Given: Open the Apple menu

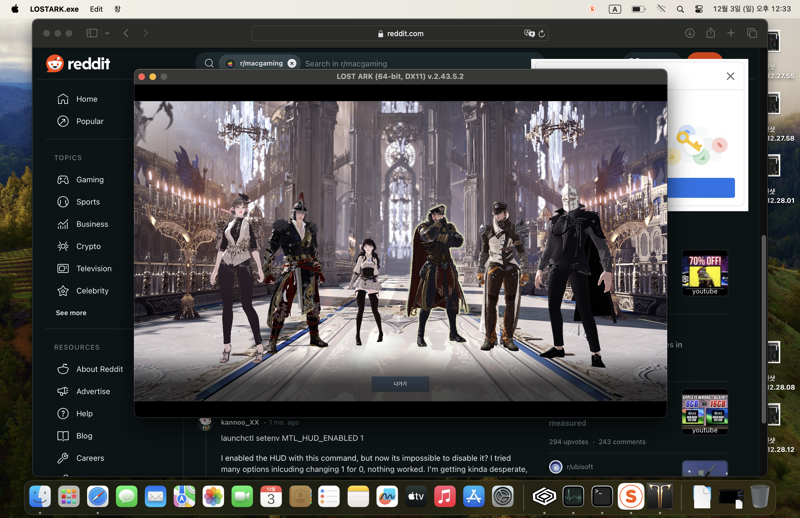Looking at the screenshot, I should pos(15,9).
